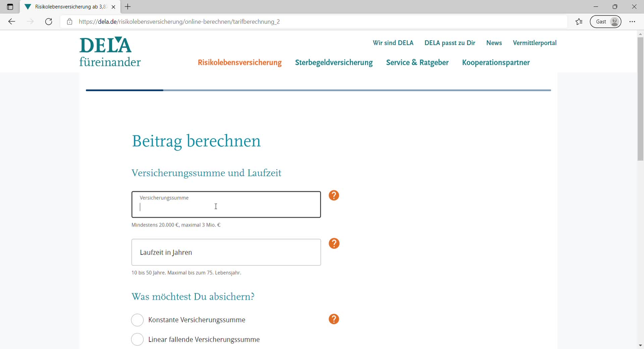Screen dimensions: 644x349
Task: Go to Vermittlerportal link
Action: click(535, 43)
